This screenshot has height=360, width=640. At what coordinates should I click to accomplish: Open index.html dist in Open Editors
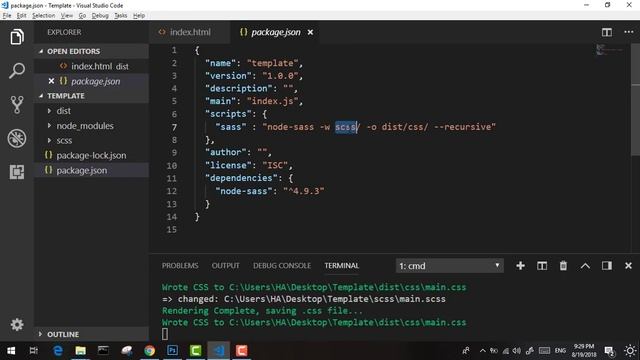click(x=91, y=66)
